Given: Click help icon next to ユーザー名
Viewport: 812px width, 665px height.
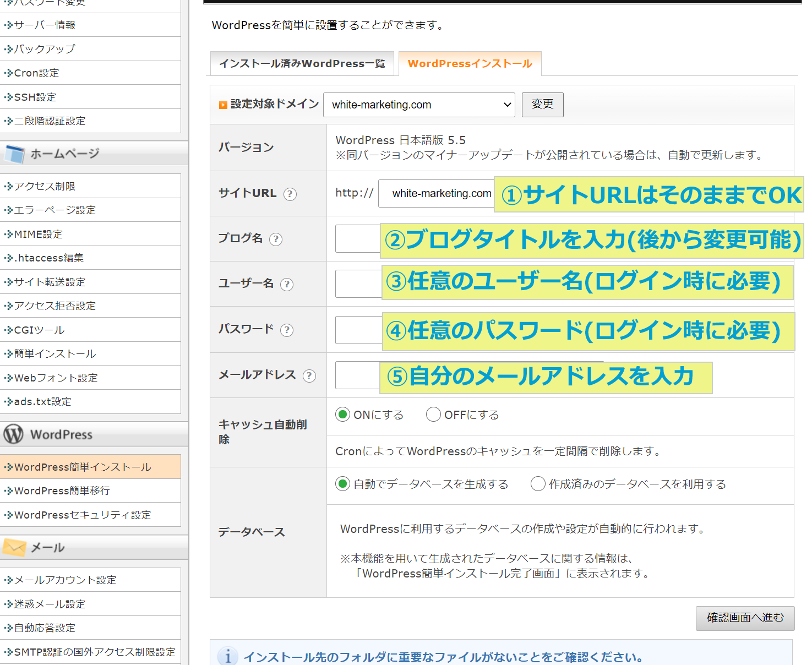Looking at the screenshot, I should 287,284.
